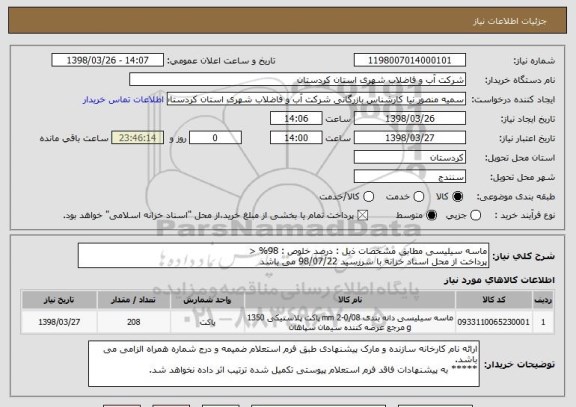Click the کد کالا column header
Image resolution: width=576 pixels, height=407 pixels.
[494, 300]
